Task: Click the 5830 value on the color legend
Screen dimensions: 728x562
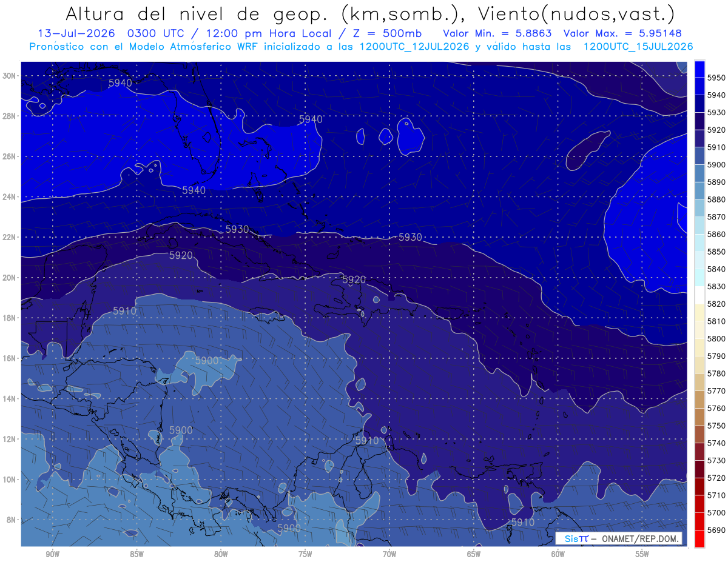Action: (x=716, y=286)
